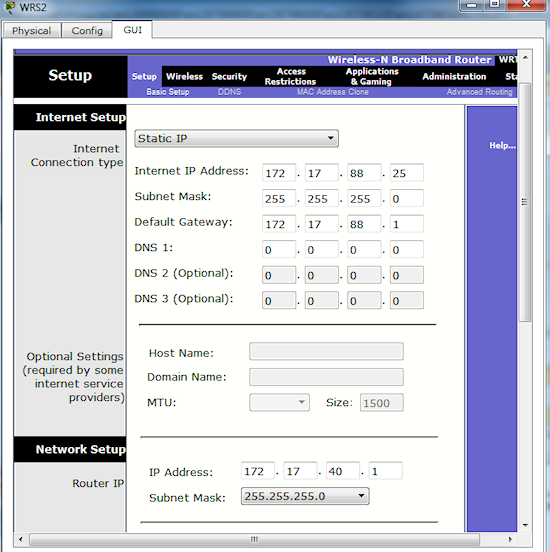
Task: Click the vertical scrollbar down arrow
Action: tap(525, 525)
